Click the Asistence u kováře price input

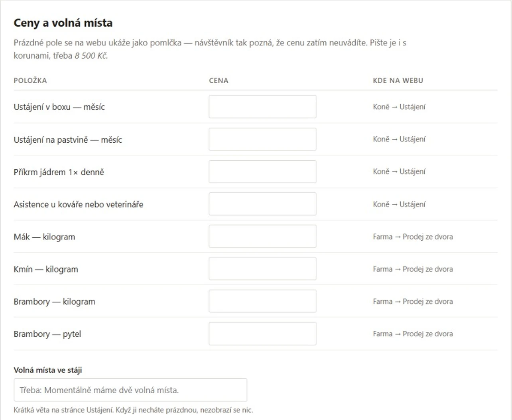pos(262,204)
